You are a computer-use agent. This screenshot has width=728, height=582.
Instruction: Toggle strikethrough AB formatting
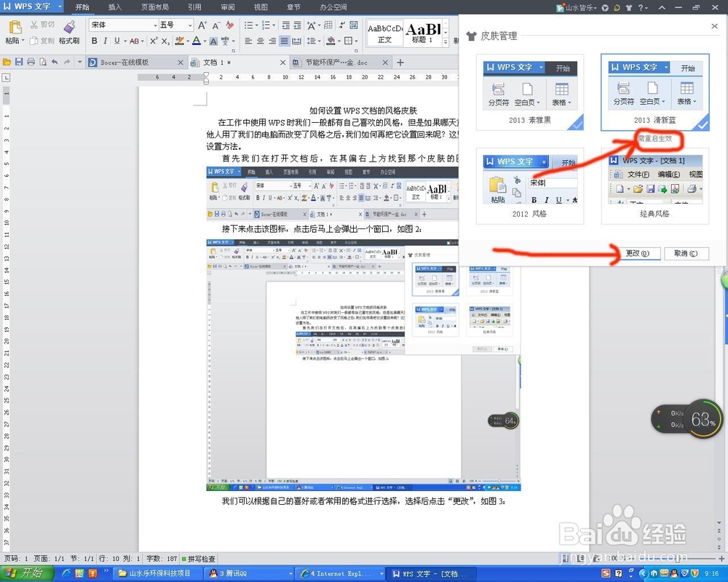[x=134, y=41]
